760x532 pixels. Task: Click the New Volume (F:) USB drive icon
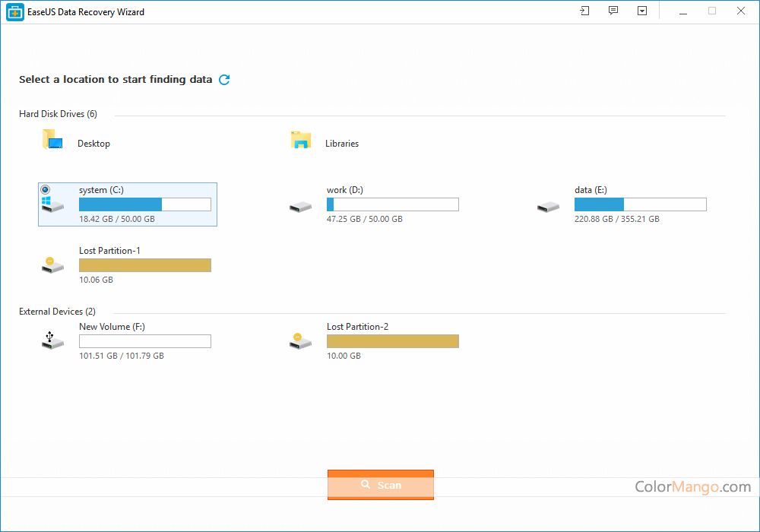click(52, 340)
